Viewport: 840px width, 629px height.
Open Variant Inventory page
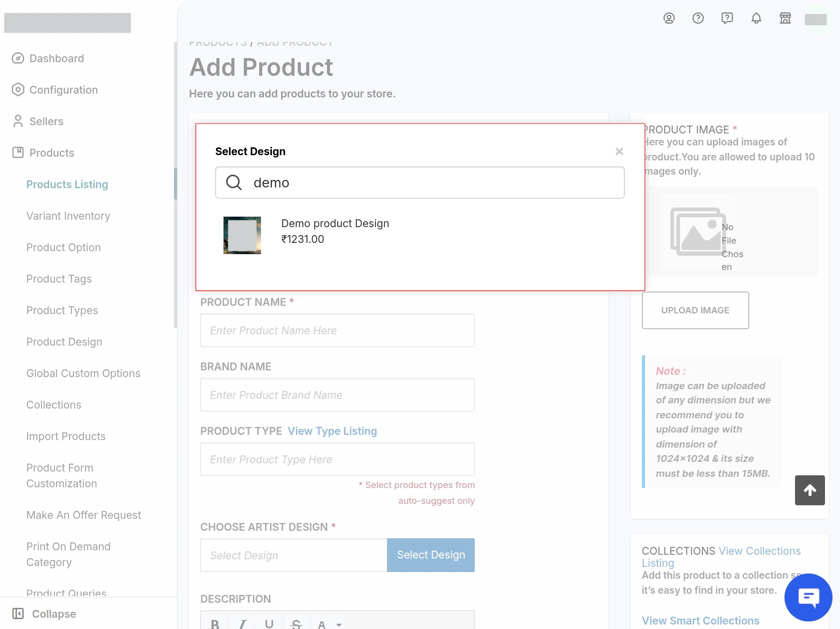(68, 216)
